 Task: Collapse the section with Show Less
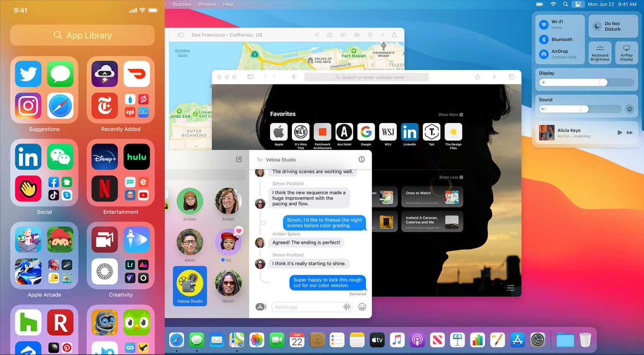coord(450,177)
